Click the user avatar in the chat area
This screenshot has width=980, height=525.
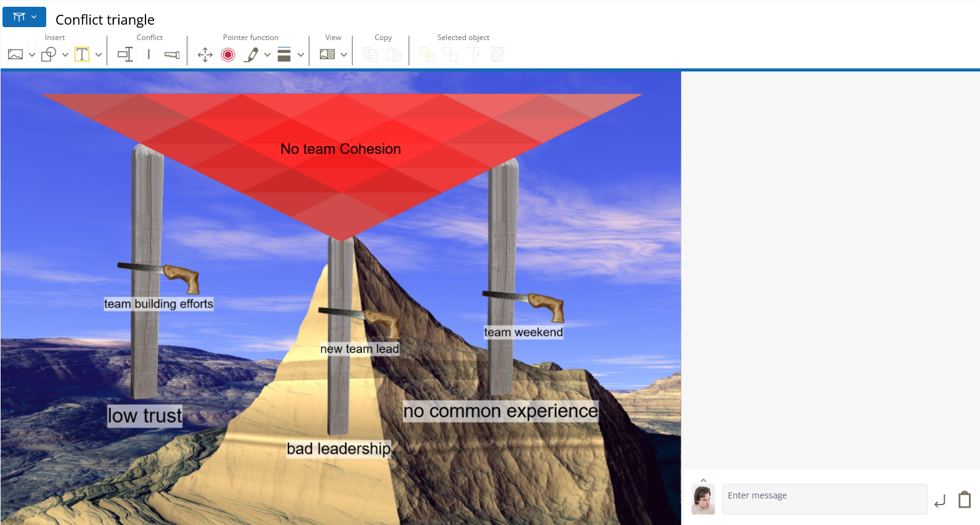[x=703, y=499]
